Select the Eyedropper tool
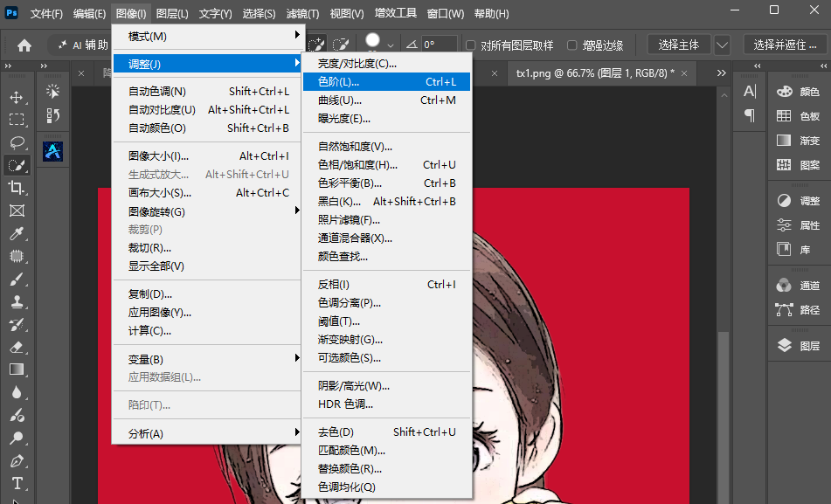The width and height of the screenshot is (831, 504). tap(17, 233)
